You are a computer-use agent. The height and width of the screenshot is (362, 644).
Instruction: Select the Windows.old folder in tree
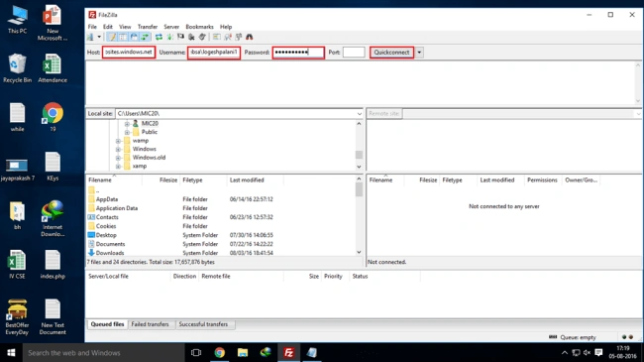tap(149, 158)
